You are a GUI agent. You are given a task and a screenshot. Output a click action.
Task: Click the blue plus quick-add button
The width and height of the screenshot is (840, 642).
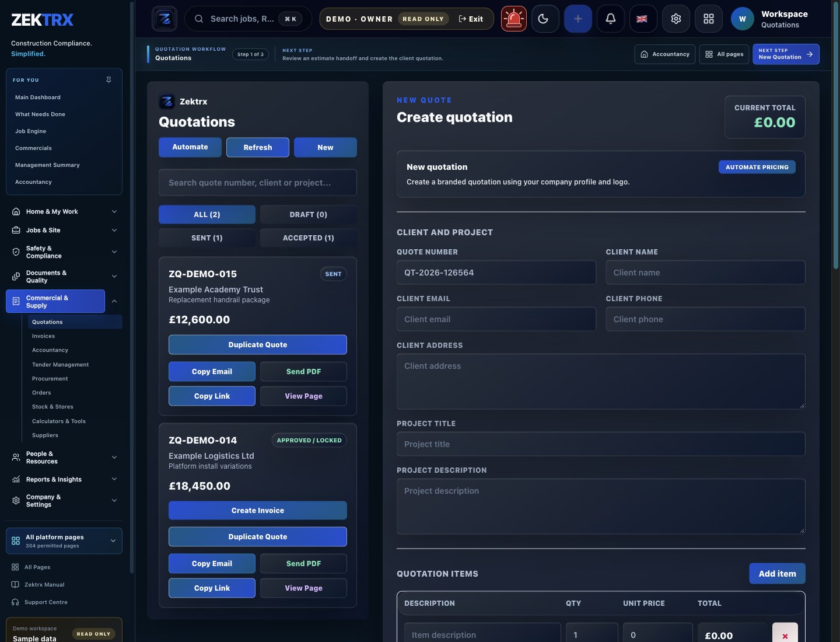(577, 19)
